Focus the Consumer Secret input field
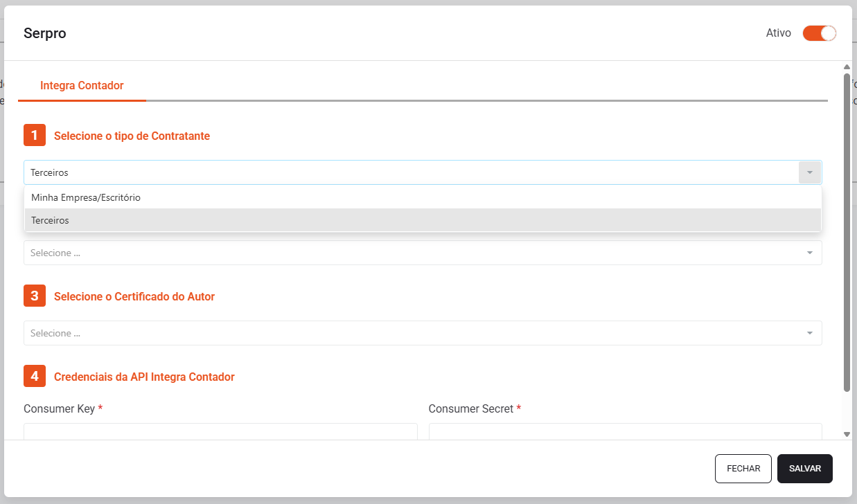This screenshot has width=857, height=504. (x=625, y=432)
